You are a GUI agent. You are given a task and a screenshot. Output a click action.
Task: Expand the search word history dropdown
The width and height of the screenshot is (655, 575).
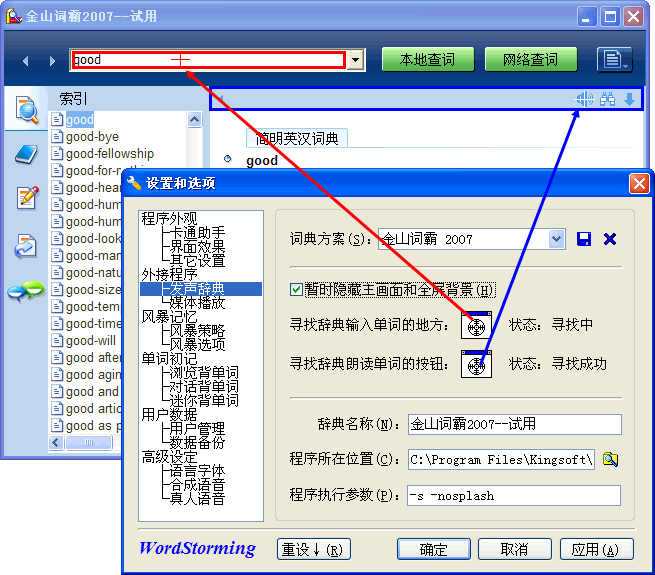click(x=354, y=60)
